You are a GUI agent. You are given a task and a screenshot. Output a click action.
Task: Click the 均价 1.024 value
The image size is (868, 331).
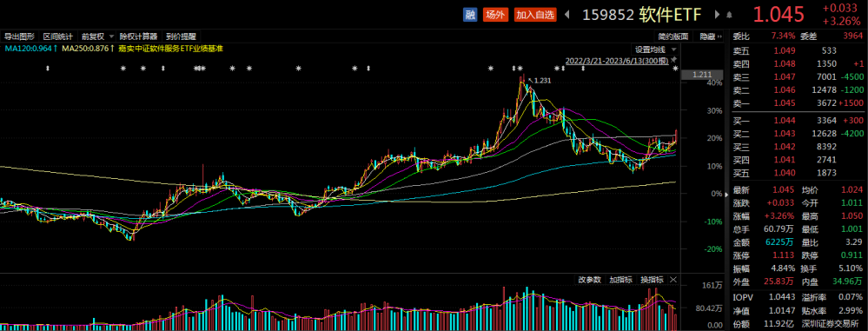tap(851, 190)
